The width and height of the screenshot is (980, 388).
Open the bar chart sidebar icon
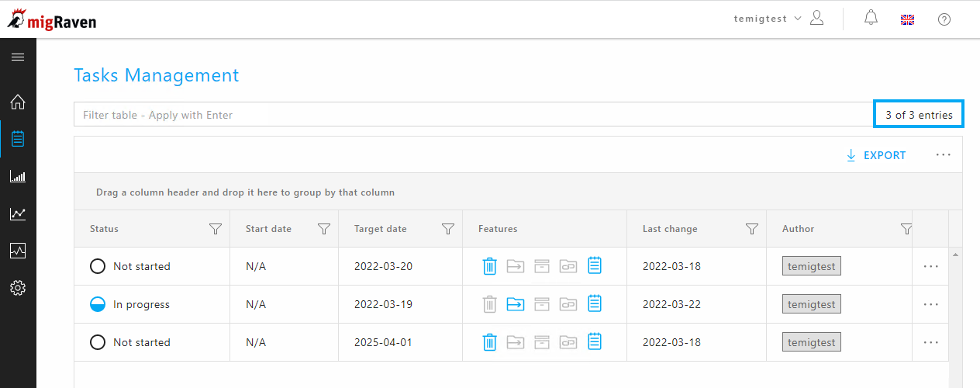click(x=18, y=177)
